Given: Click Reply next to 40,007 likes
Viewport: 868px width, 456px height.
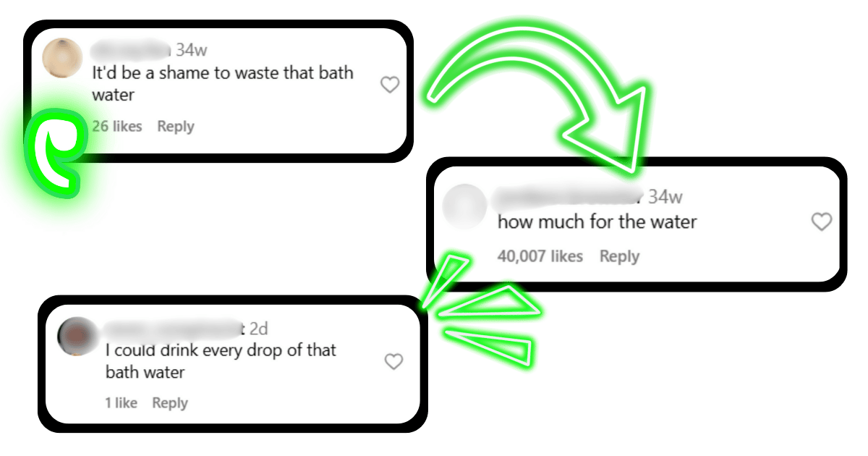Looking at the screenshot, I should pyautogui.click(x=620, y=256).
